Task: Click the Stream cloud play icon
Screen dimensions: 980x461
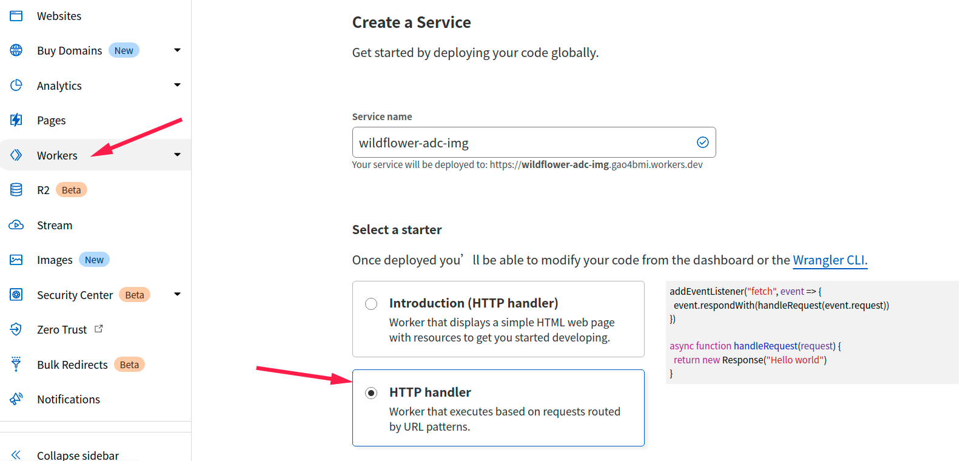Action: click(x=16, y=225)
